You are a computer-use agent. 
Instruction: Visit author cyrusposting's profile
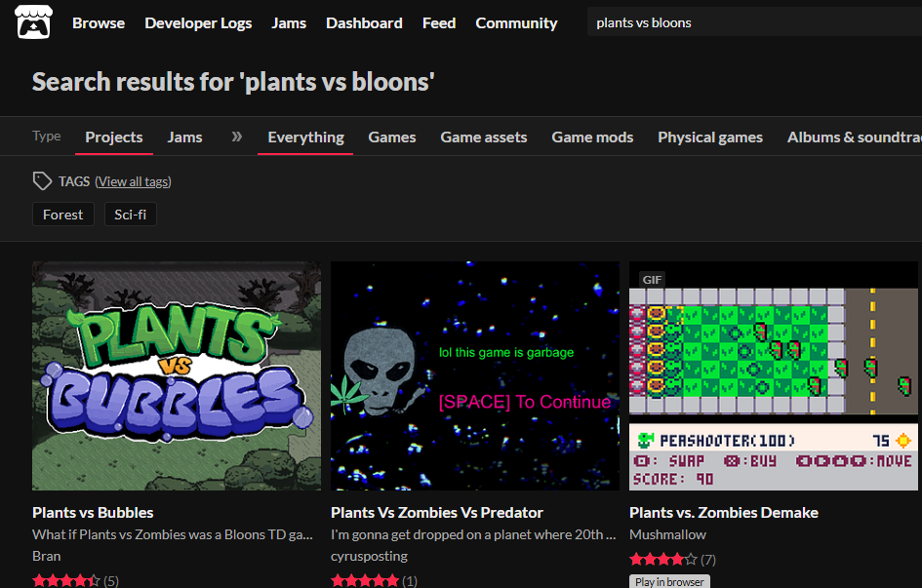369,556
